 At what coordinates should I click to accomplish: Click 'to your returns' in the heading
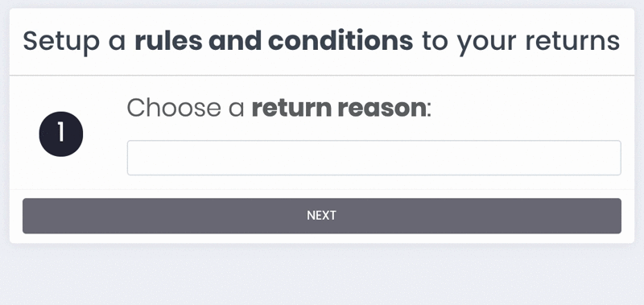[x=521, y=42]
